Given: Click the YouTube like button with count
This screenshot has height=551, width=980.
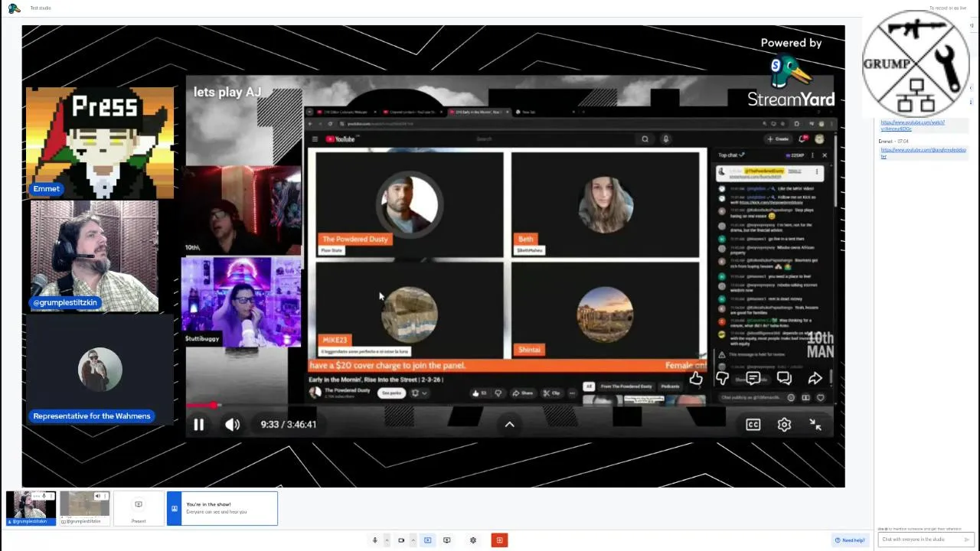Looking at the screenshot, I should coord(480,393).
